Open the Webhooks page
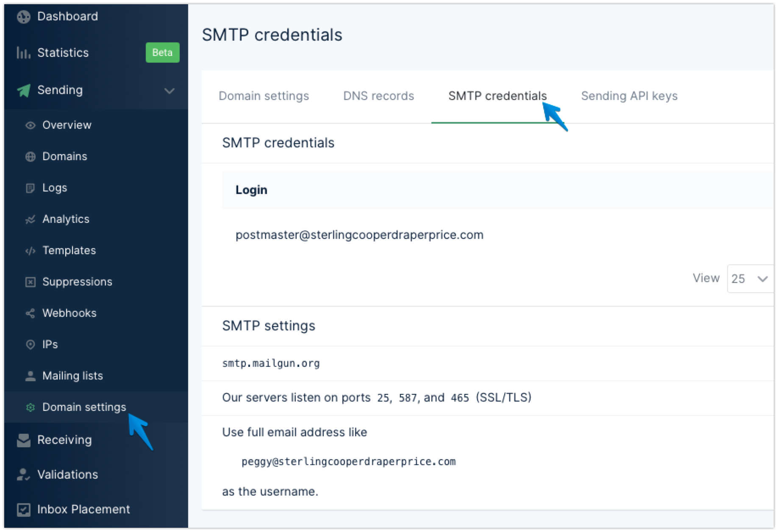The width and height of the screenshot is (778, 532). 69,313
